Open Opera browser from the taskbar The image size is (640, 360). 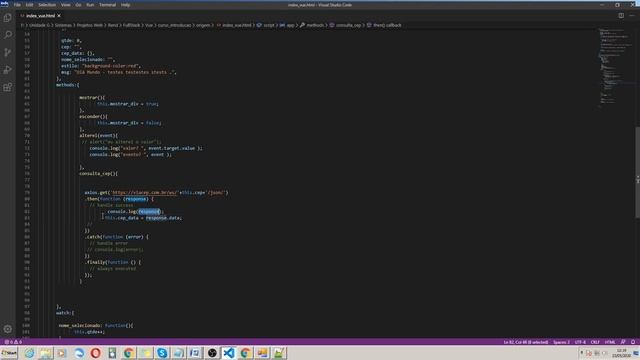(x=96, y=353)
